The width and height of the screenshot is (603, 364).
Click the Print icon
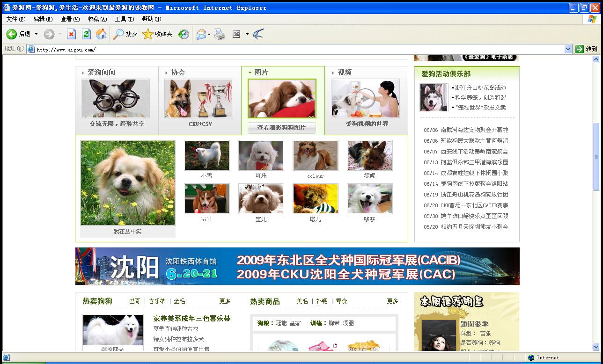tap(220, 34)
